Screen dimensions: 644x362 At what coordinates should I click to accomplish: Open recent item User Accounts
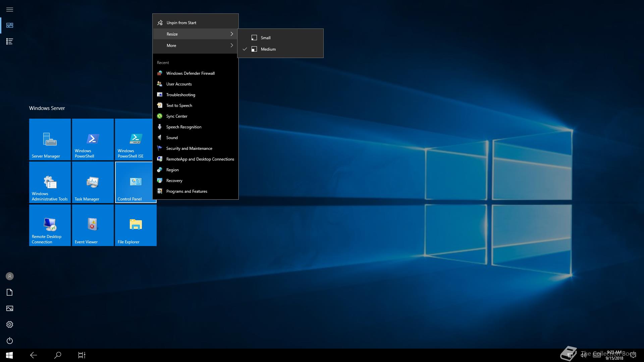[x=196, y=84]
